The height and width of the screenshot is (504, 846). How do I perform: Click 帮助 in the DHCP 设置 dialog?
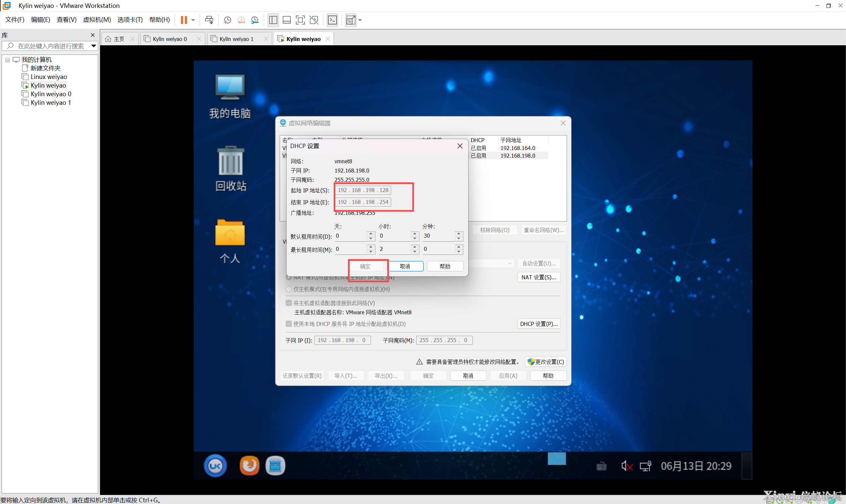[445, 266]
